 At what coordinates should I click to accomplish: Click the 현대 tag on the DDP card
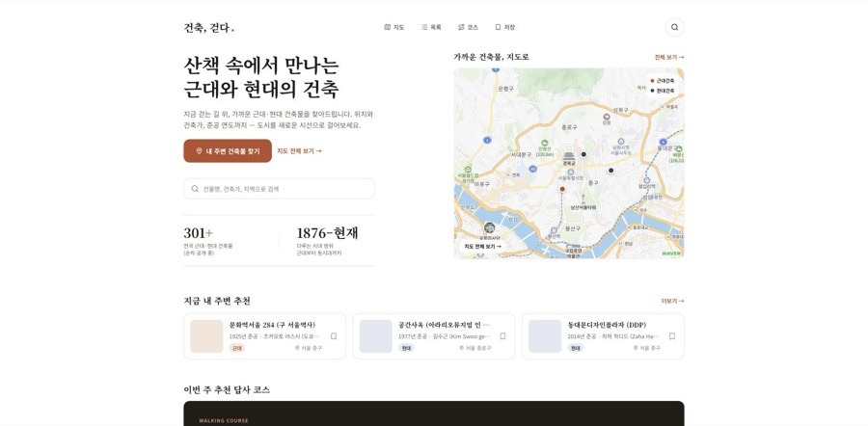coord(575,348)
